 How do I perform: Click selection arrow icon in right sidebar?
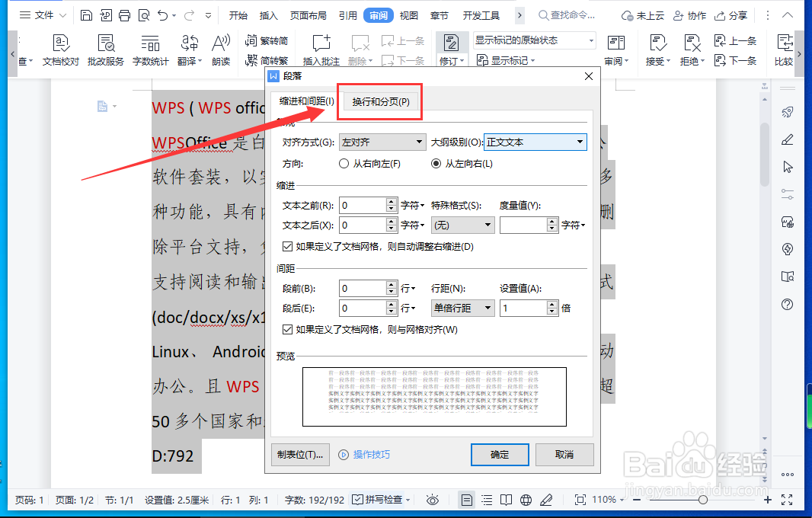click(x=788, y=167)
